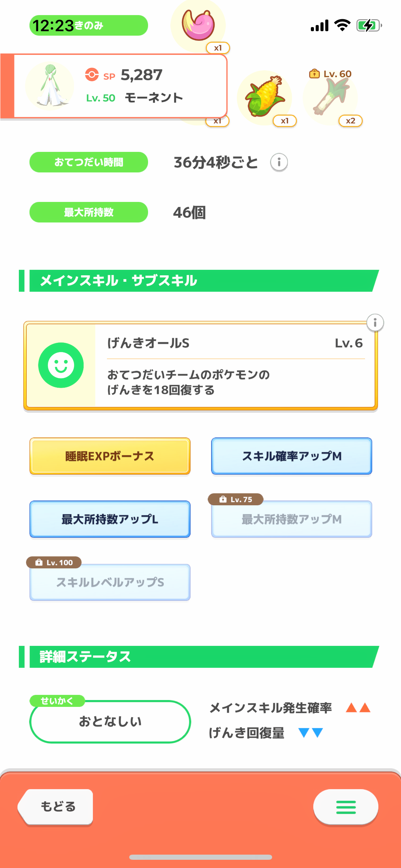Tap the SP Poké Ball icon
The image size is (401, 868).
pos(92,75)
